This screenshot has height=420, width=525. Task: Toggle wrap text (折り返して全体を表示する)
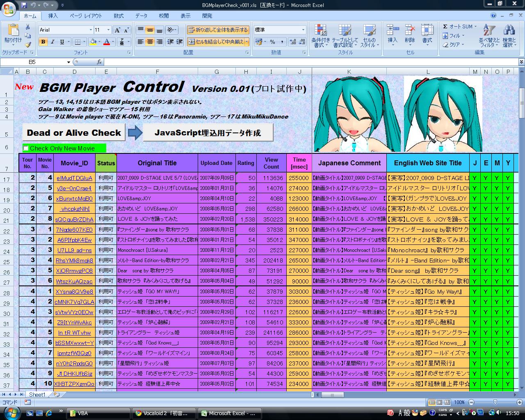(x=218, y=30)
